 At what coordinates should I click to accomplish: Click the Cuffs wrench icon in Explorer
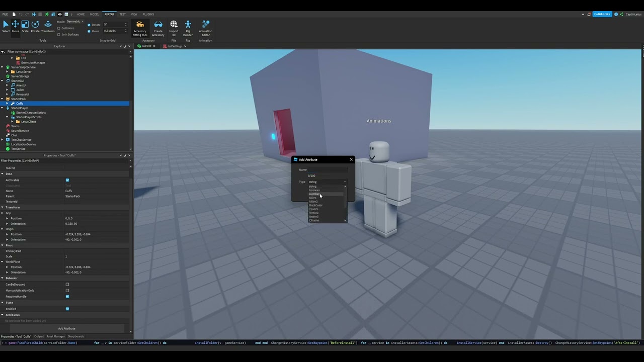tap(14, 104)
